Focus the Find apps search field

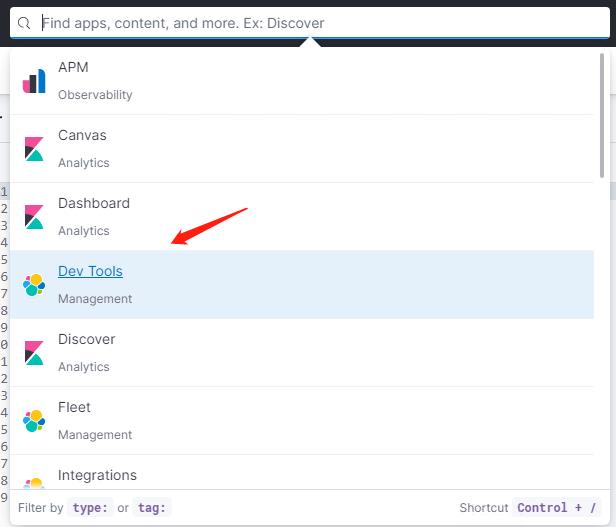(310, 23)
